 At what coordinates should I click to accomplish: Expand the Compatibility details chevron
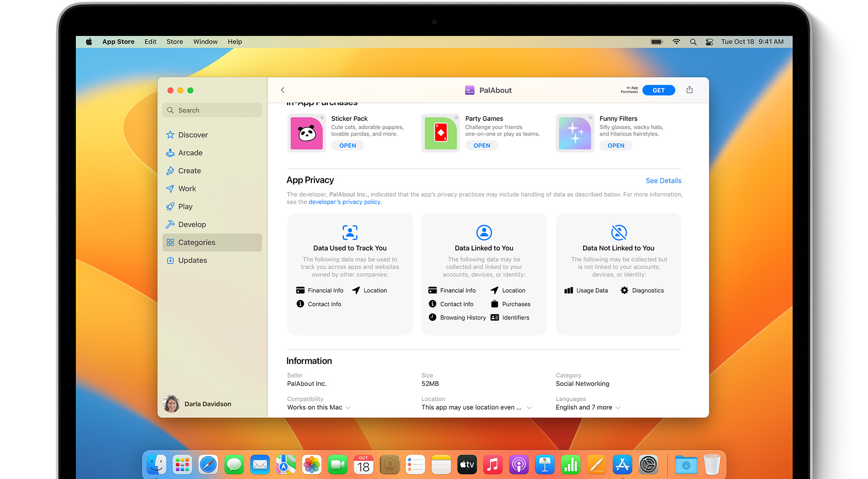(x=348, y=408)
